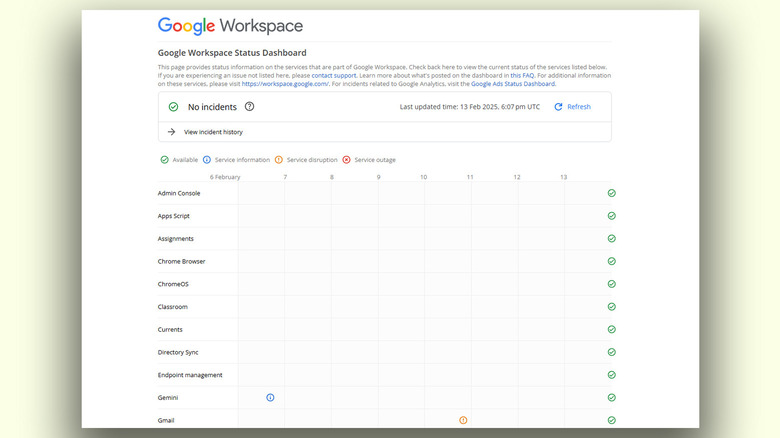Click the Gemini available status icon
The width and height of the screenshot is (780, 438).
(612, 398)
